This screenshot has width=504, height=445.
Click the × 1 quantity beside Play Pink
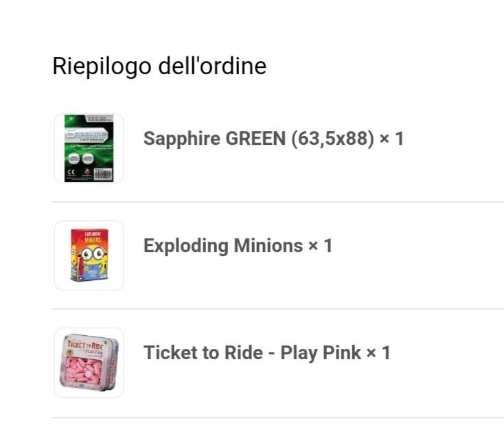[378, 353]
